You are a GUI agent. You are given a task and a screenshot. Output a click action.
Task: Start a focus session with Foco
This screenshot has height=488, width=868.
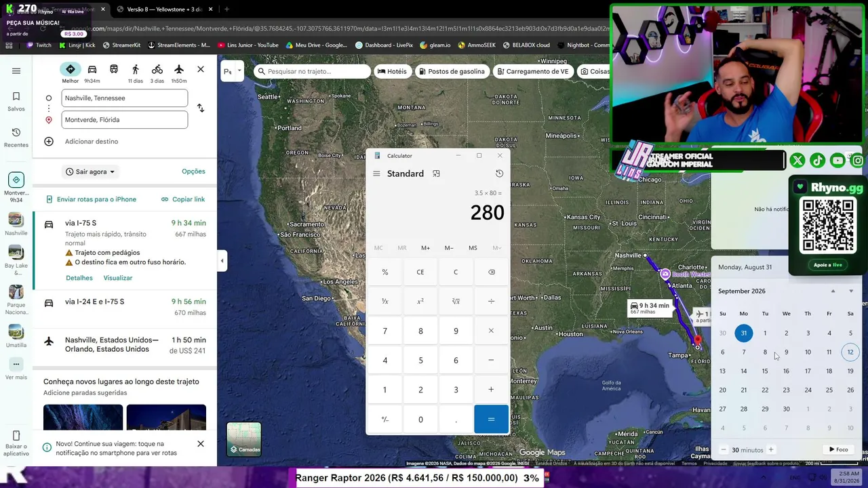click(x=839, y=449)
